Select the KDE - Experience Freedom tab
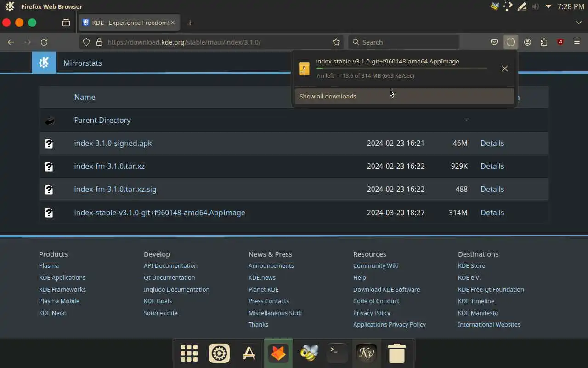The width and height of the screenshot is (588, 368). (129, 23)
